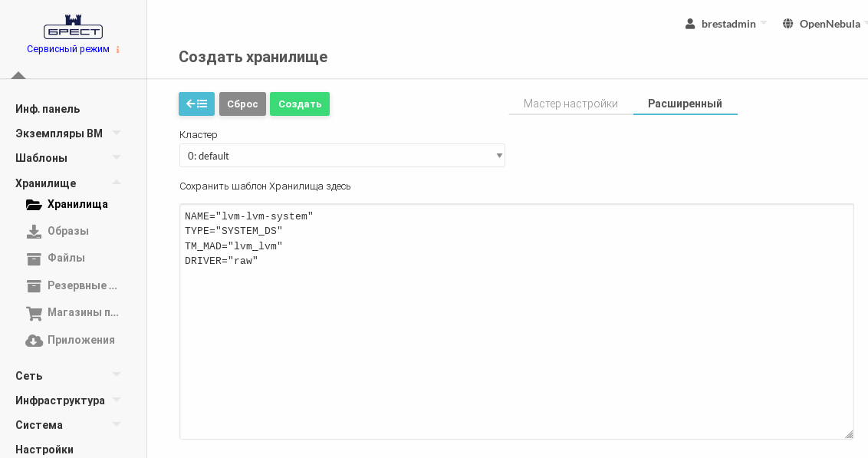Viewport: 868px width, 458px height.
Task: Open the brestadmin user dropdown menu
Action: (726, 24)
